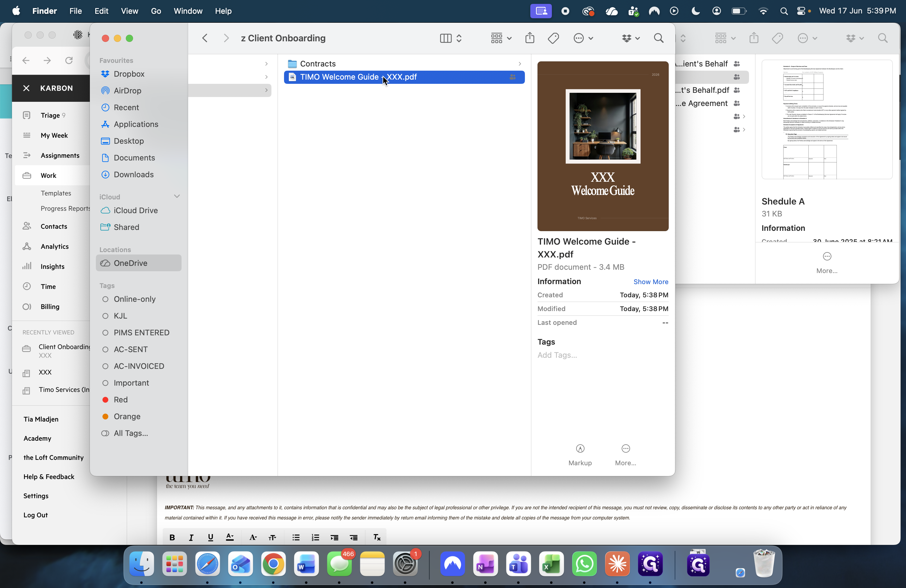Viewport: 906px width, 588px height.
Task: Open the File menu
Action: [75, 11]
